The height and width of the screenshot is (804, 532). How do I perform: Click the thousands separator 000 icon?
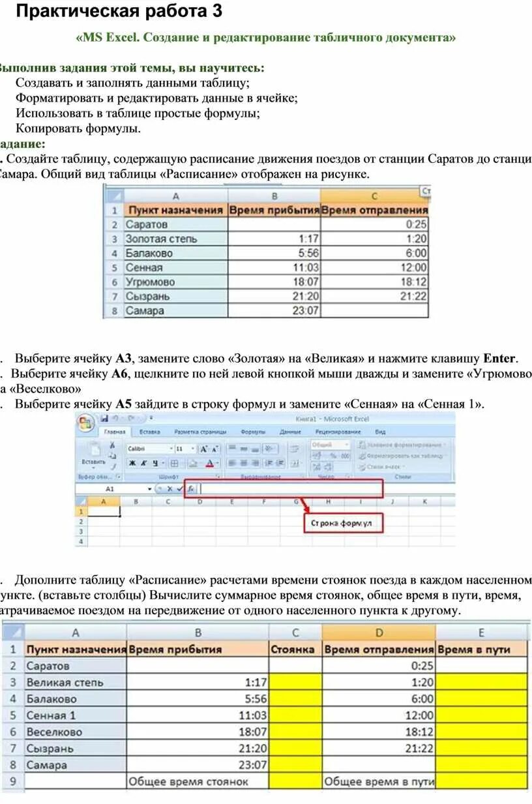point(345,455)
